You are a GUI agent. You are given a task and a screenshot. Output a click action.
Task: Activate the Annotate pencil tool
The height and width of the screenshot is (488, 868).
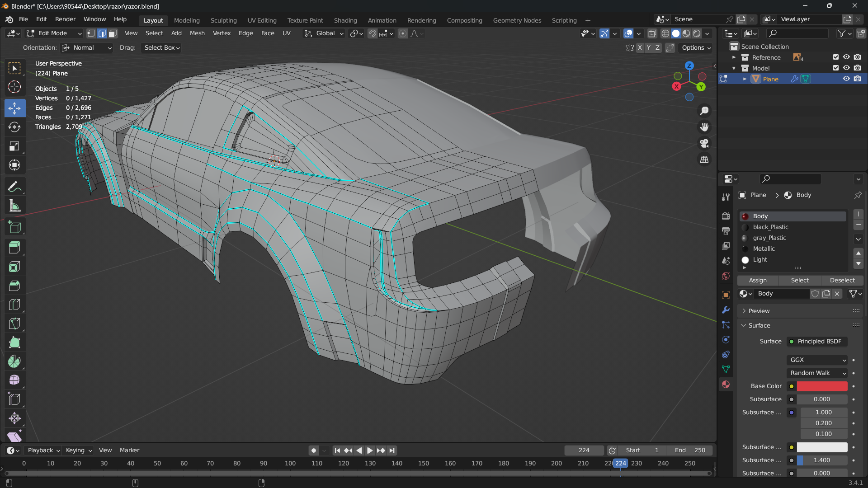pyautogui.click(x=14, y=187)
